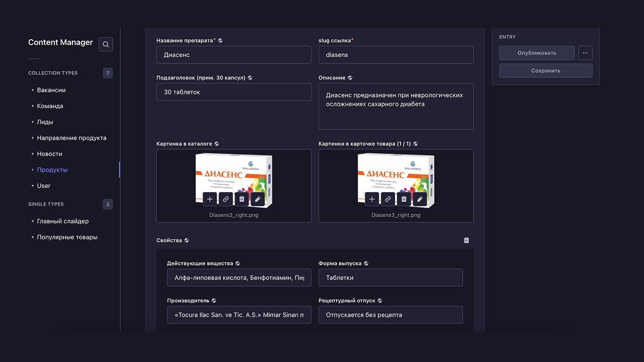Click globe icon next to Свойства
This screenshot has width=644, height=362.
click(187, 240)
